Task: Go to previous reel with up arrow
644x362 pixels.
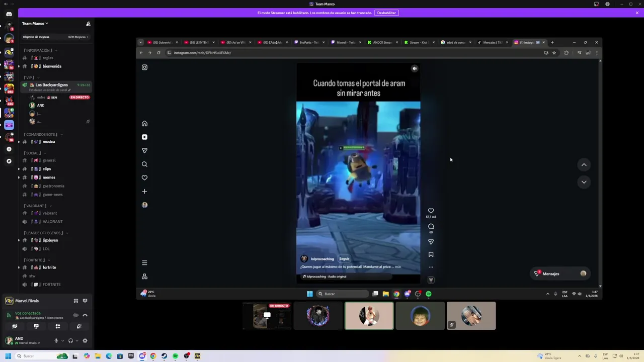Action: point(584,165)
